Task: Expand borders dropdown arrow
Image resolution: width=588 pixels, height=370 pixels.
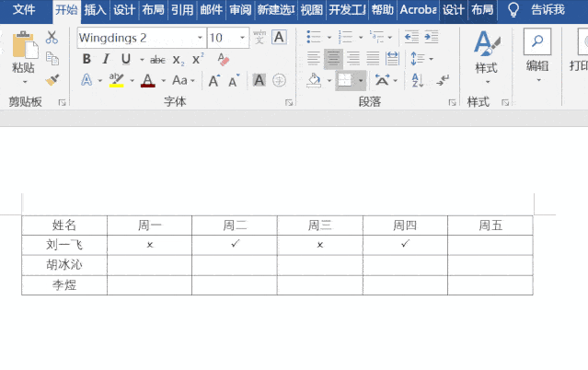Action: 361,80
